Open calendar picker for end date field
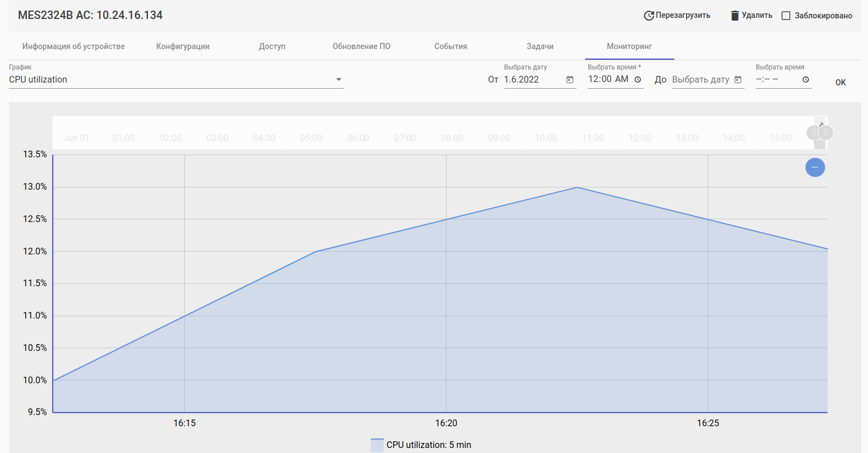The width and height of the screenshot is (868, 453). [738, 80]
